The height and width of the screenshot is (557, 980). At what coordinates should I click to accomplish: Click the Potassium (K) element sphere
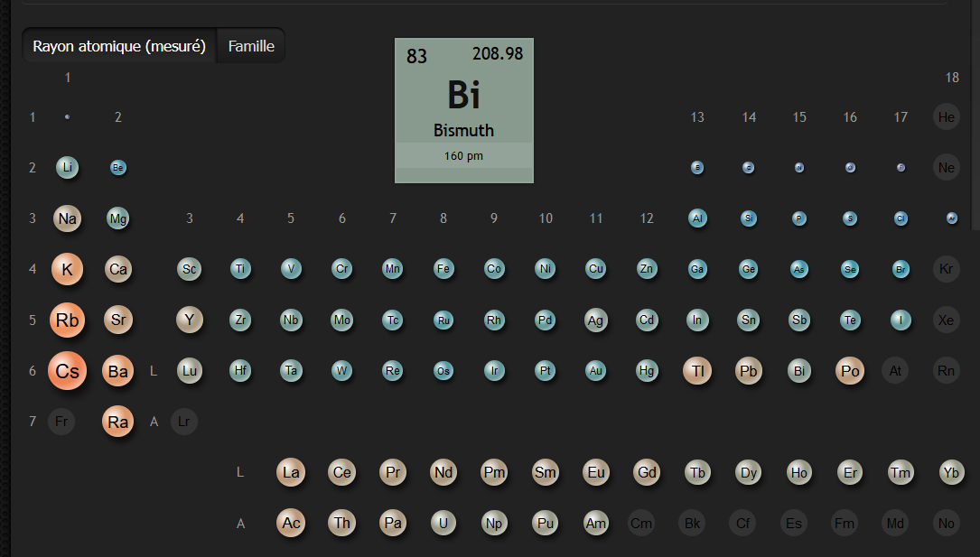68,269
